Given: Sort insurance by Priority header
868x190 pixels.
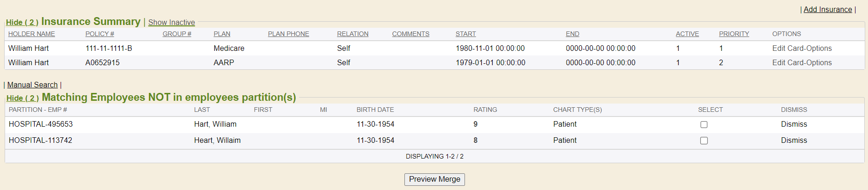Looking at the screenshot, I should [x=734, y=34].
